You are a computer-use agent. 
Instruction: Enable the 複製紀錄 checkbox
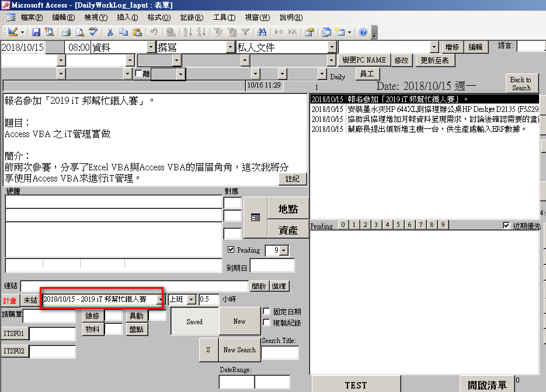(267, 323)
